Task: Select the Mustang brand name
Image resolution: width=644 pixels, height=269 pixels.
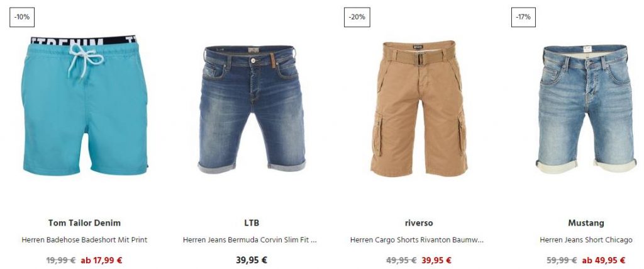Action: pos(586,223)
